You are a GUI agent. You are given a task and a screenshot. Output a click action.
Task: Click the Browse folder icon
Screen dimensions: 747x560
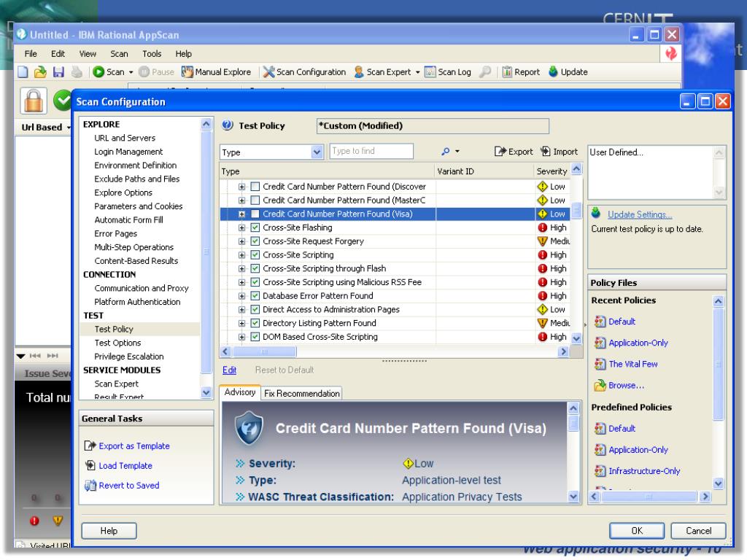pos(600,385)
